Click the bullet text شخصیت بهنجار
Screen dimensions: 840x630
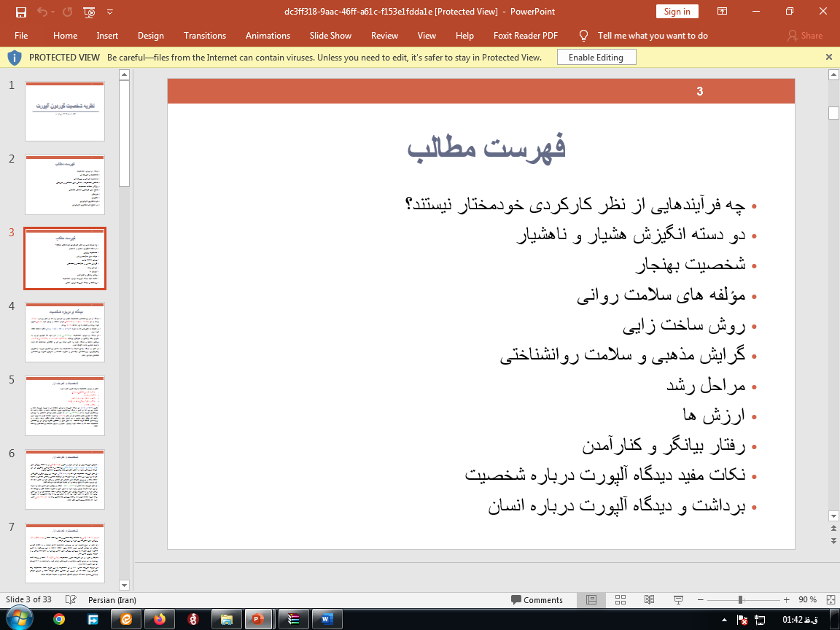(691, 265)
